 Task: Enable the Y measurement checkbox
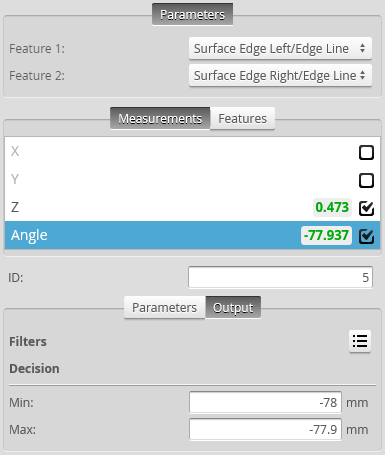[366, 180]
